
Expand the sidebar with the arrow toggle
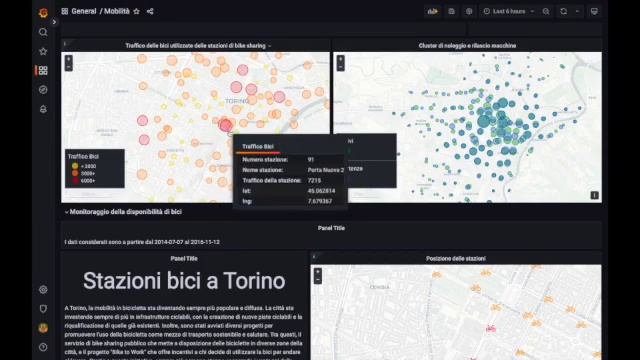54,22
